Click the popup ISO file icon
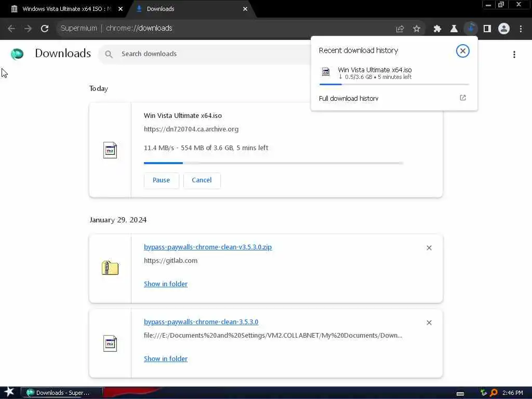 [x=326, y=72]
